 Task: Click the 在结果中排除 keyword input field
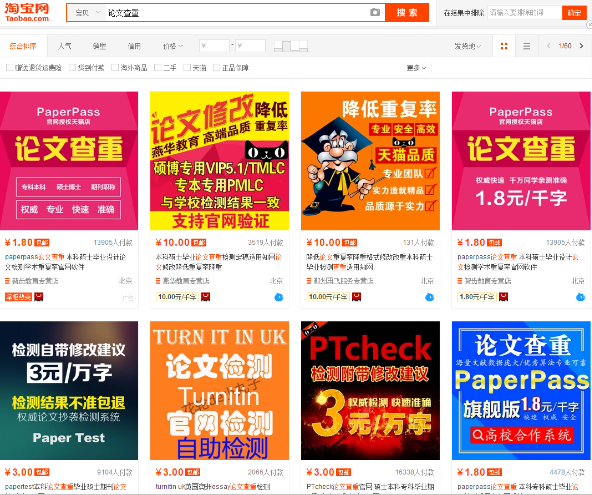[524, 13]
